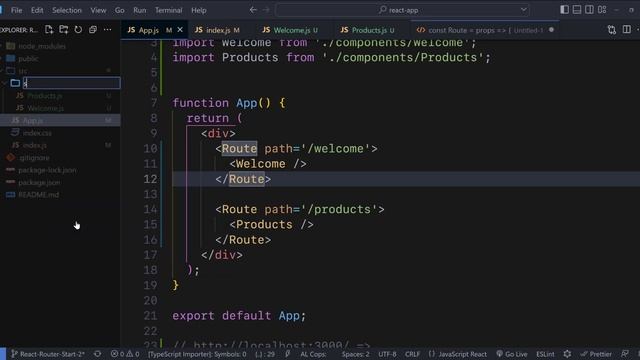Open the Selection menu

click(67, 10)
